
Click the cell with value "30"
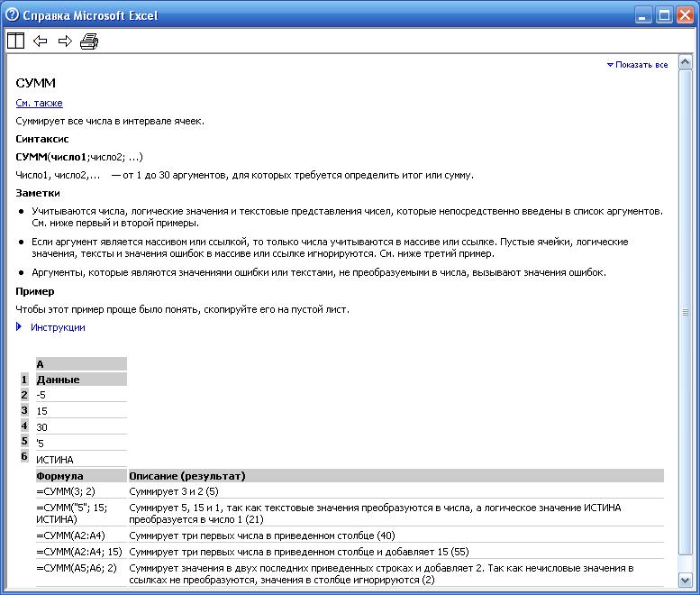click(81, 427)
